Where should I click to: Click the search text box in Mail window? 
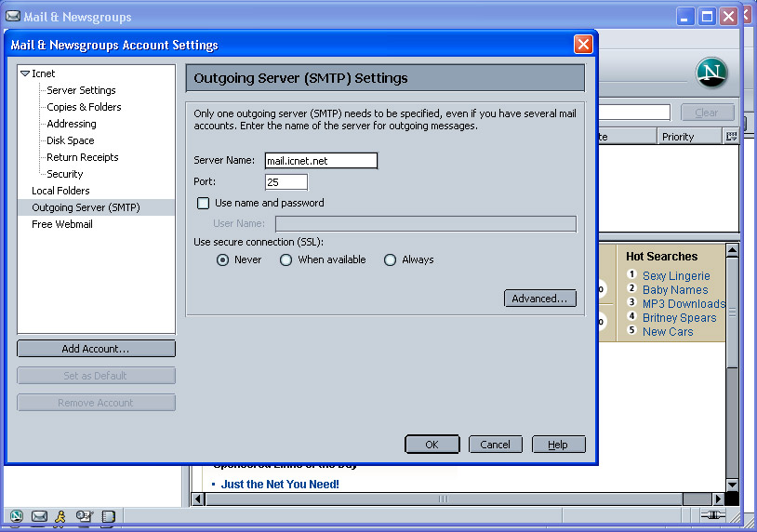[634, 113]
